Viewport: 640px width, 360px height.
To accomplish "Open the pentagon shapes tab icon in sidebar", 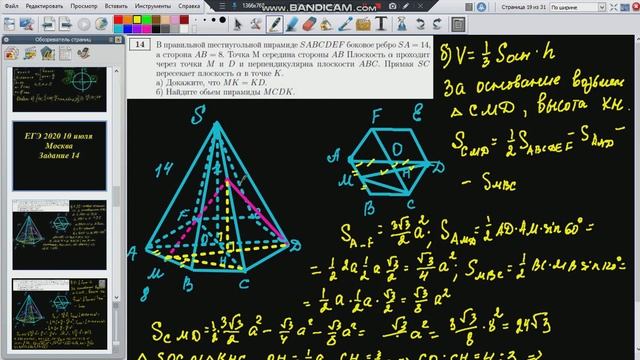I will [48, 53].
